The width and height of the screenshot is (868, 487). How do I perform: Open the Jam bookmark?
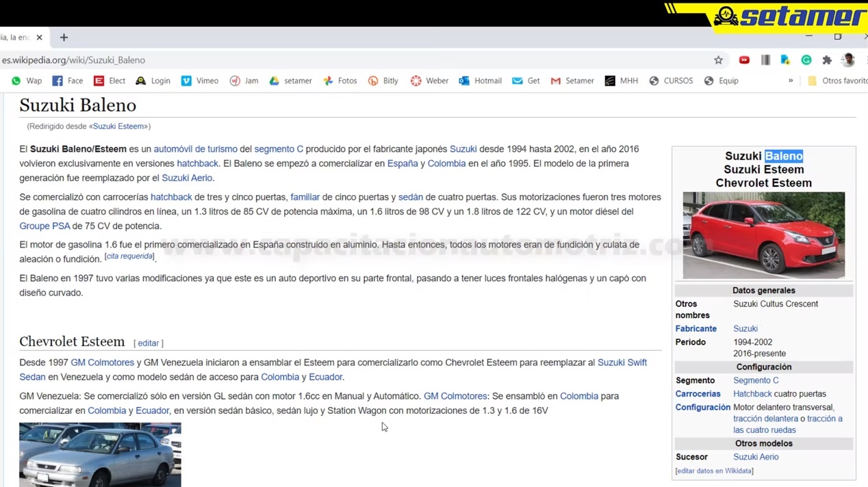tap(244, 81)
